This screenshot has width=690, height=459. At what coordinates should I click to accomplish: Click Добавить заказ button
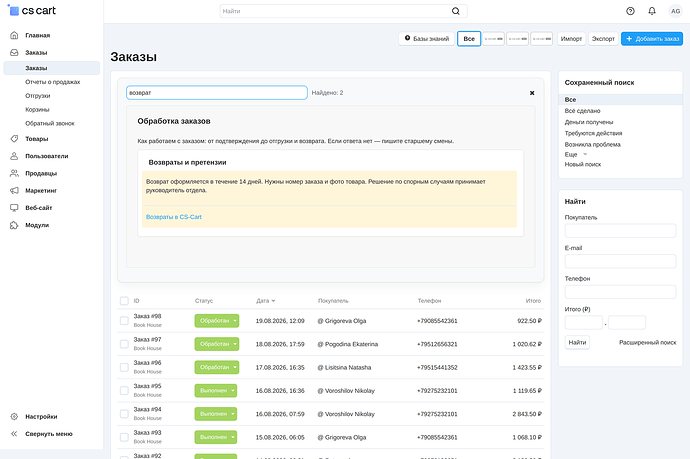point(652,39)
